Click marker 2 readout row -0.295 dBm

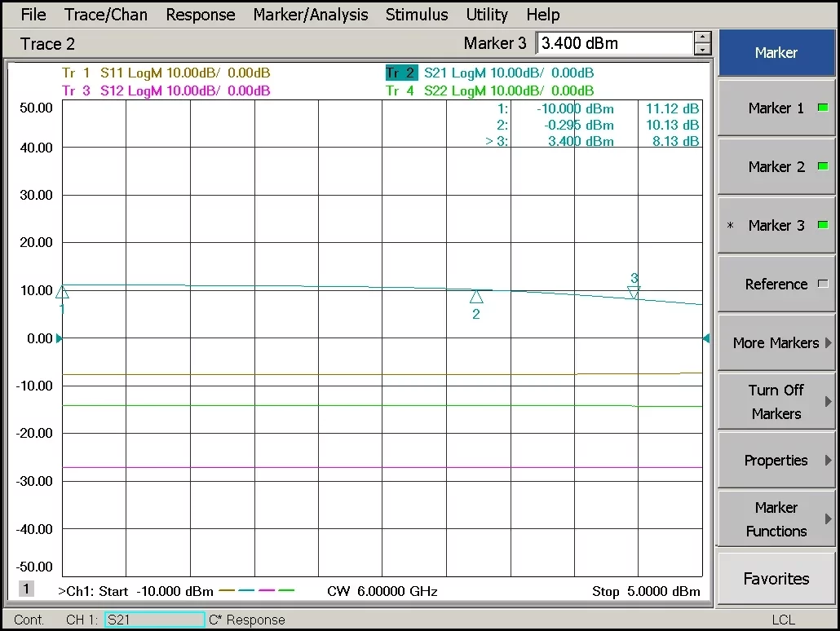click(x=598, y=126)
